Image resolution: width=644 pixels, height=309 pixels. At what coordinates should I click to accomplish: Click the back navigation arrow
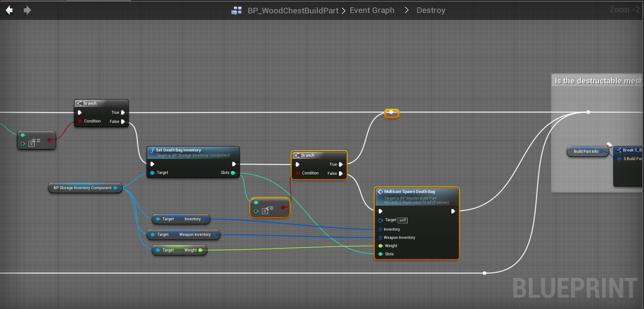coord(9,10)
